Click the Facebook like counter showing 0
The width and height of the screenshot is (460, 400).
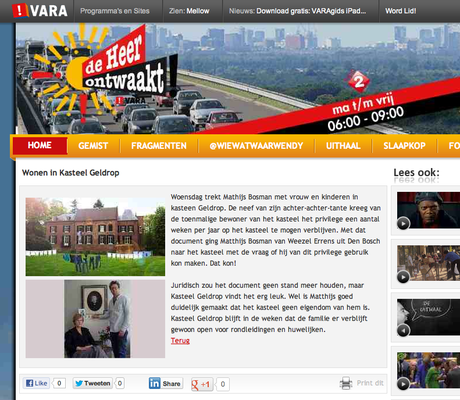pos(59,383)
